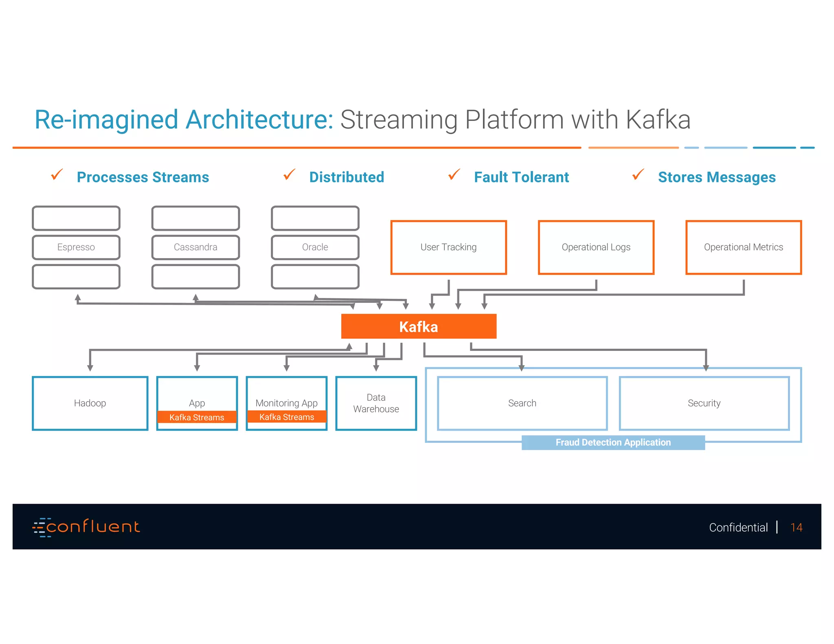Select the Operational Logs box

pos(596,247)
